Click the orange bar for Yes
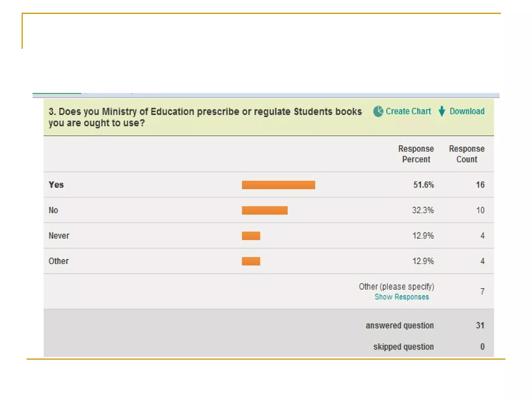 (278, 185)
